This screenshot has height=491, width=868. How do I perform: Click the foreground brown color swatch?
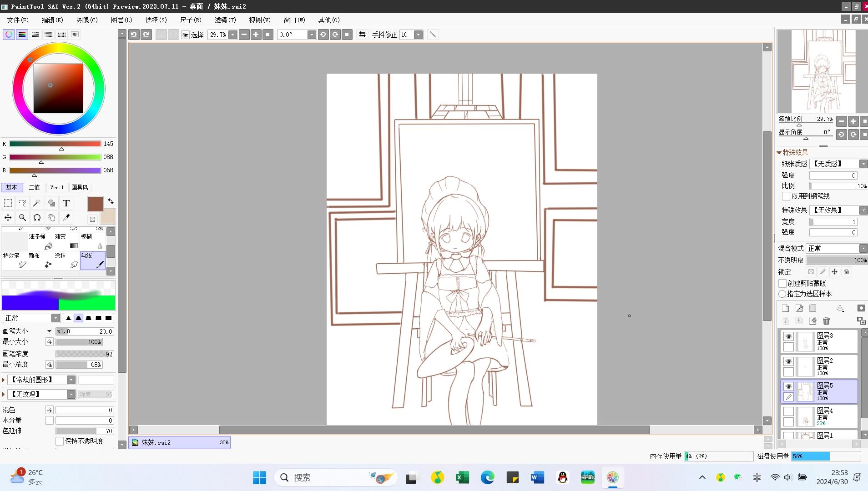95,205
